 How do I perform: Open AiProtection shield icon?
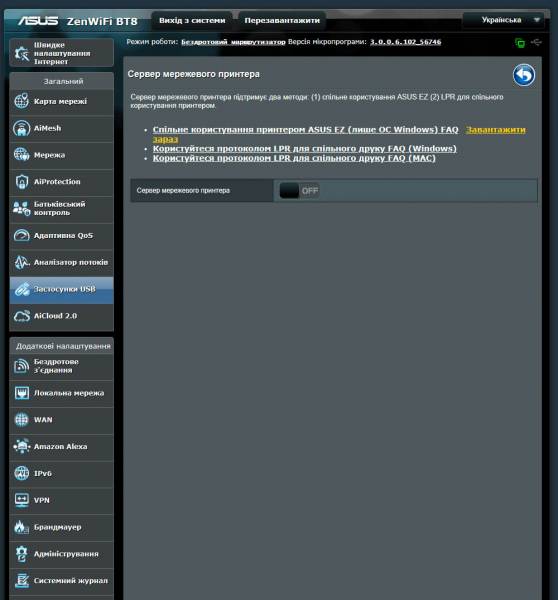pos(21,182)
